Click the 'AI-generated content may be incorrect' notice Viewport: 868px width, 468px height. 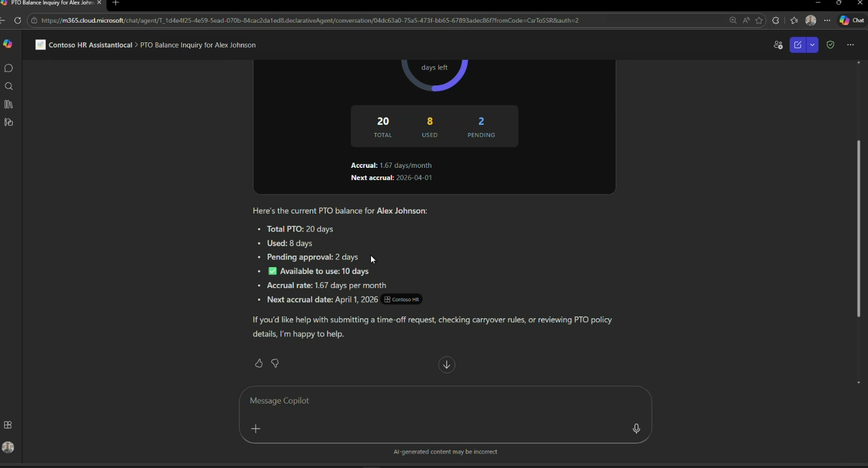(x=445, y=452)
